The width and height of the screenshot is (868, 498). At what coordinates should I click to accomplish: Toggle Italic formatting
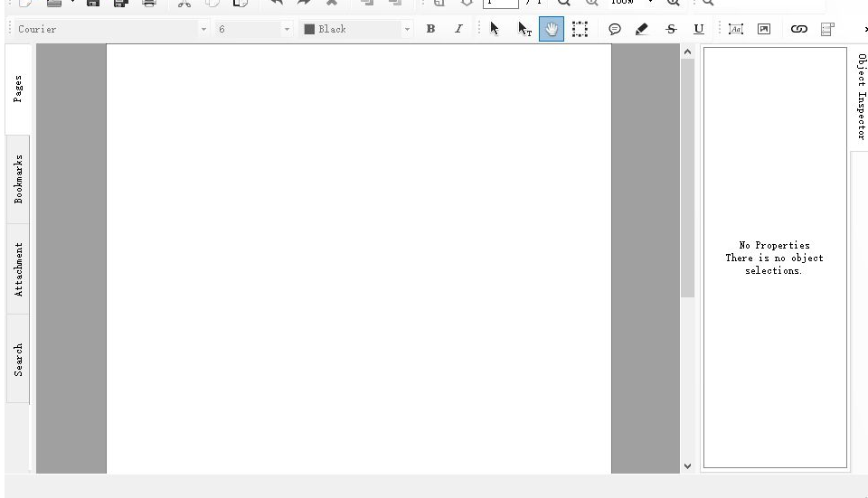458,29
